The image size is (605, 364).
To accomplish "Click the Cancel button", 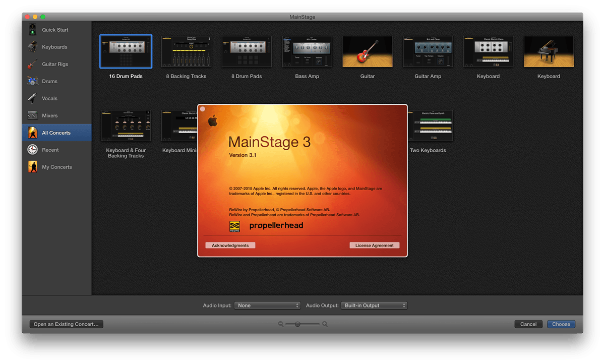I will pos(528,324).
